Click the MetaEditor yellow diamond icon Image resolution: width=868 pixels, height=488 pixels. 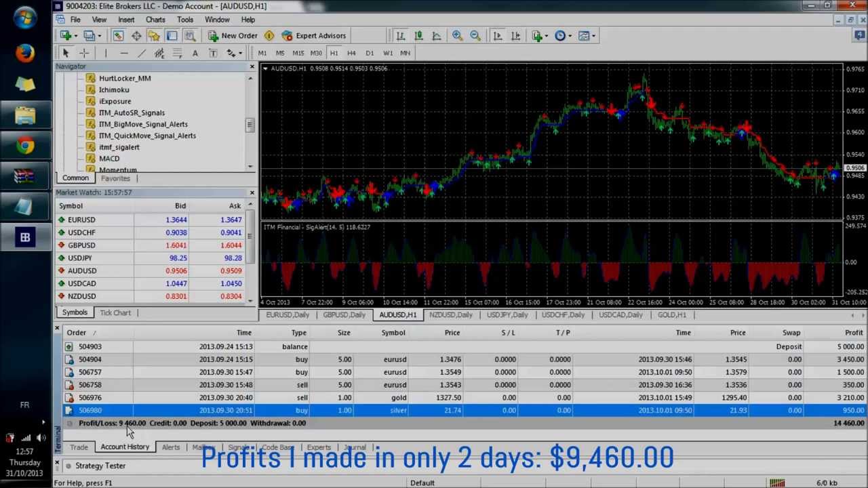pyautogui.click(x=269, y=35)
